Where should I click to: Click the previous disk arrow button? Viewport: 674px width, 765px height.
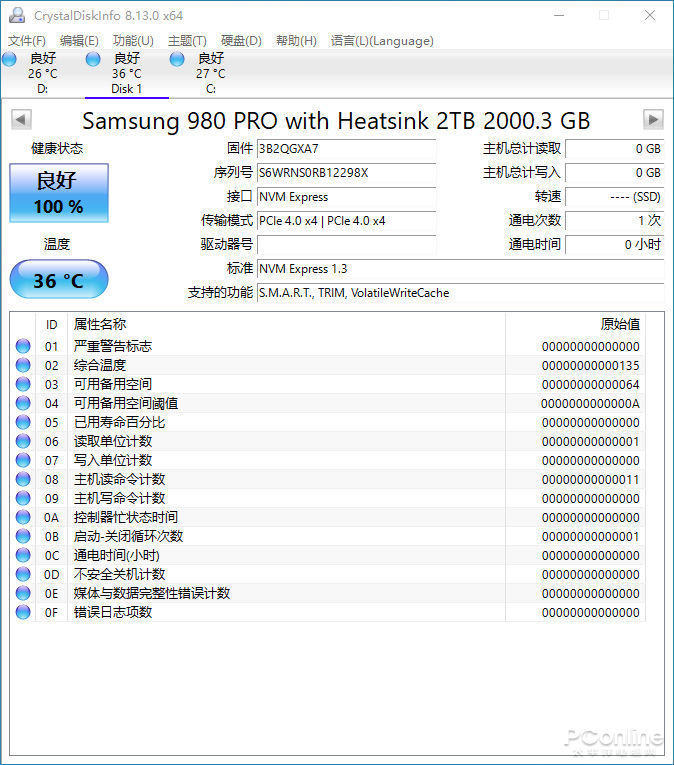click(x=21, y=120)
